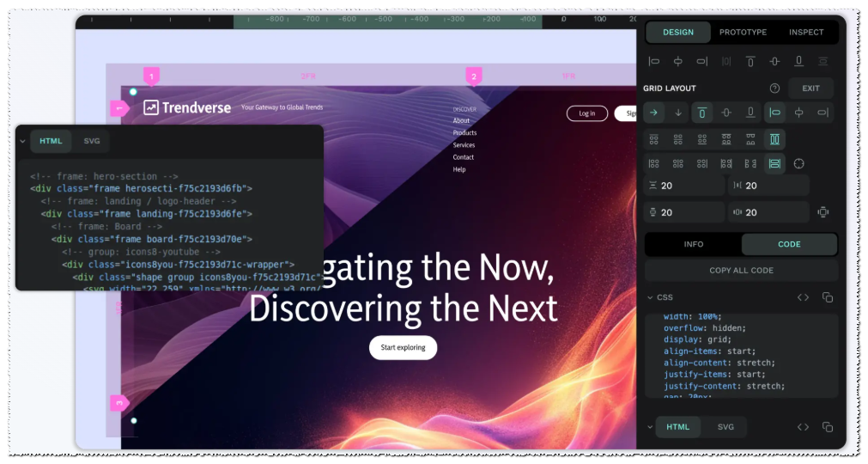Click the Copy All Code button
868x464 pixels.
[741, 270]
